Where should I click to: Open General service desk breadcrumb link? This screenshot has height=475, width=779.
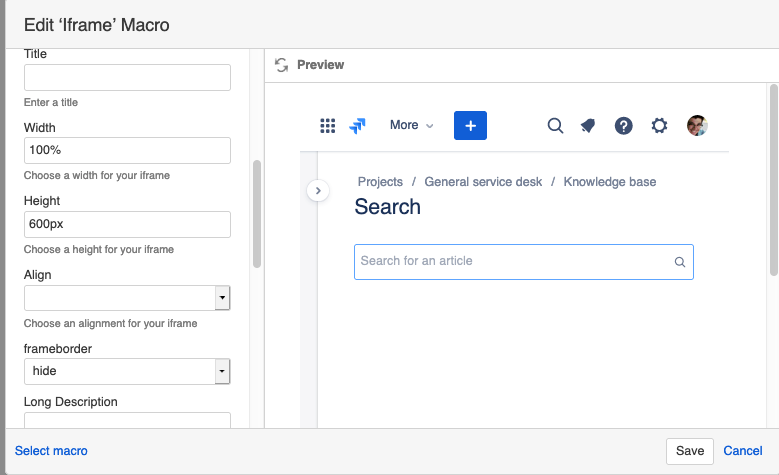[x=483, y=182]
